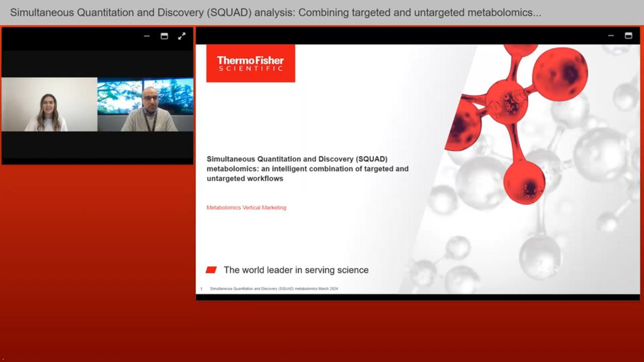Maximize the slide presentation panel
Viewport: 644px width, 362px height.
pyautogui.click(x=628, y=36)
